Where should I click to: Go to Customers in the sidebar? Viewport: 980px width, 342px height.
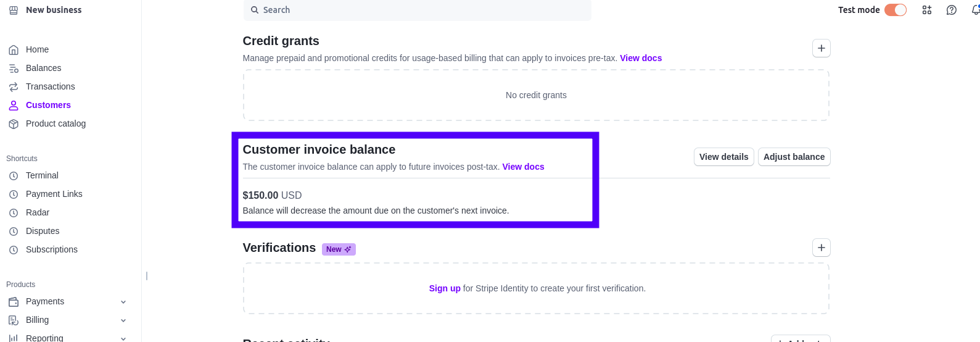[x=48, y=105]
